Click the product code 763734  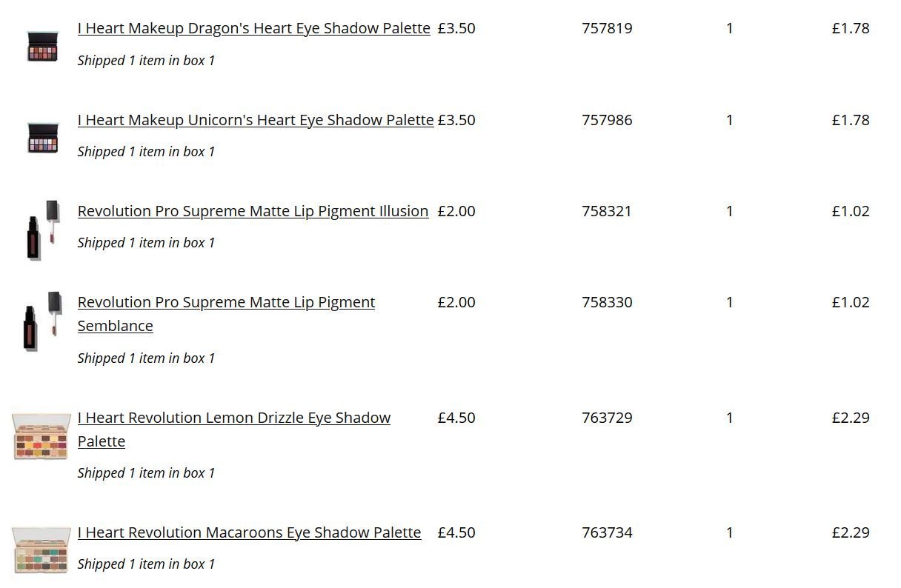pyautogui.click(x=607, y=532)
